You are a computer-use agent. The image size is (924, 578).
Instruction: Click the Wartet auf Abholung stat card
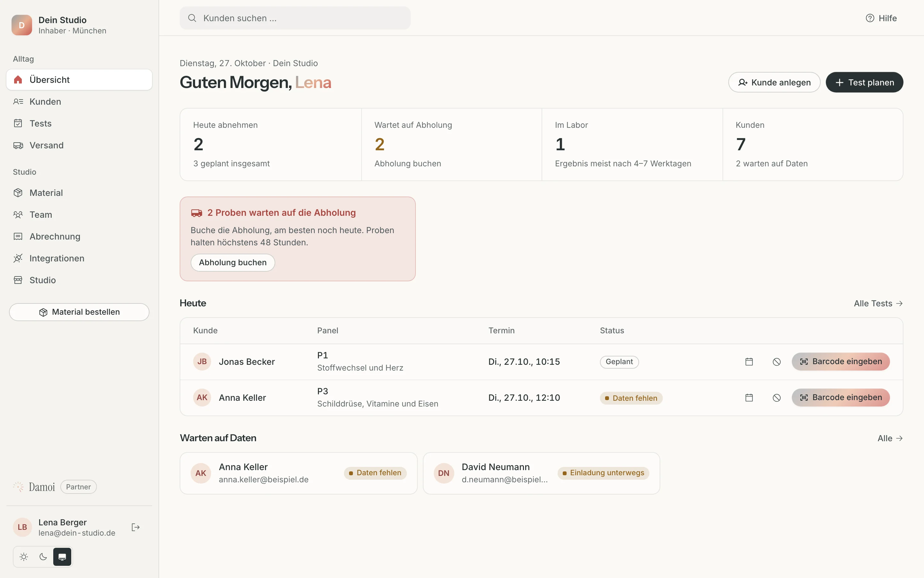click(451, 144)
